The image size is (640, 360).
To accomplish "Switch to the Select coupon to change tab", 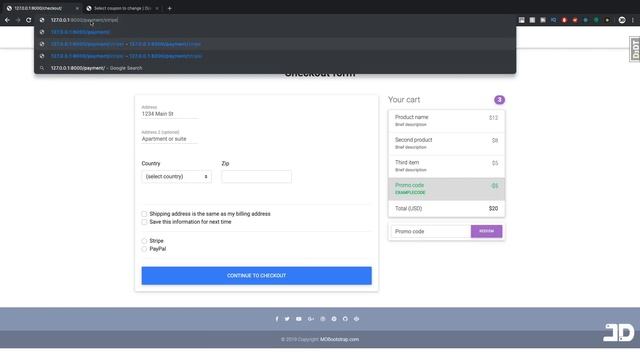I will point(122,8).
